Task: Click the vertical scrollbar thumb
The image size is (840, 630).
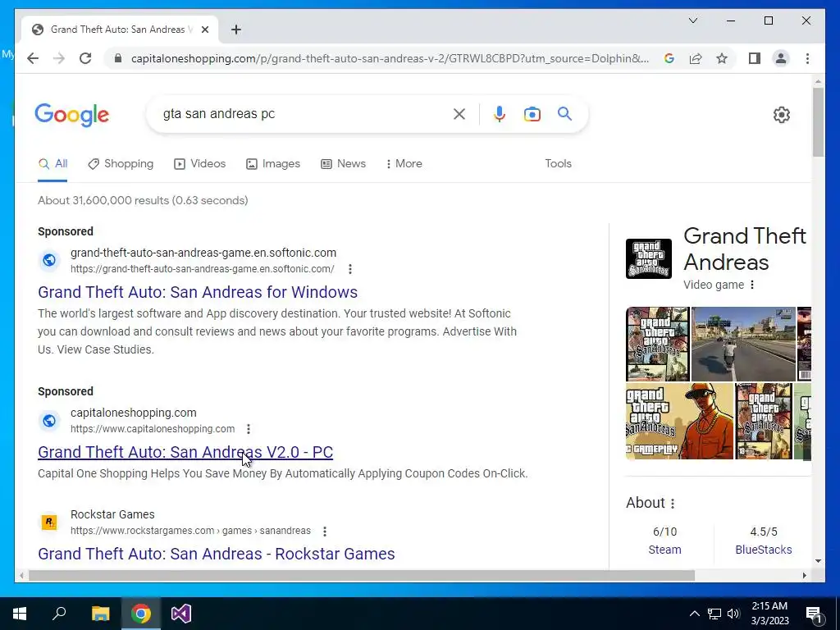Action: tap(818, 123)
